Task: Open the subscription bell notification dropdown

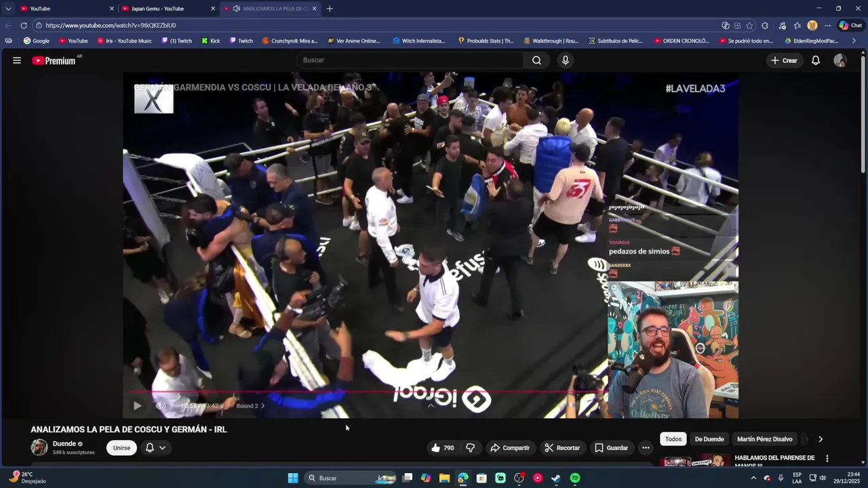Action: [x=155, y=448]
